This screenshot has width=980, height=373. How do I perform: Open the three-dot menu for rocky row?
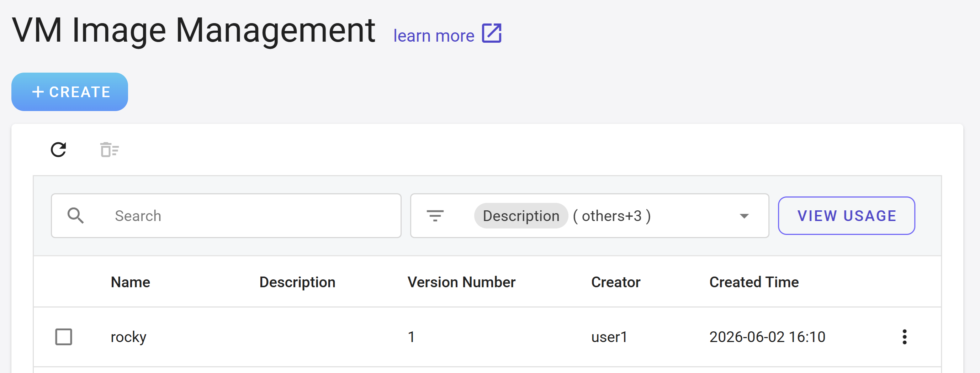[x=904, y=337]
